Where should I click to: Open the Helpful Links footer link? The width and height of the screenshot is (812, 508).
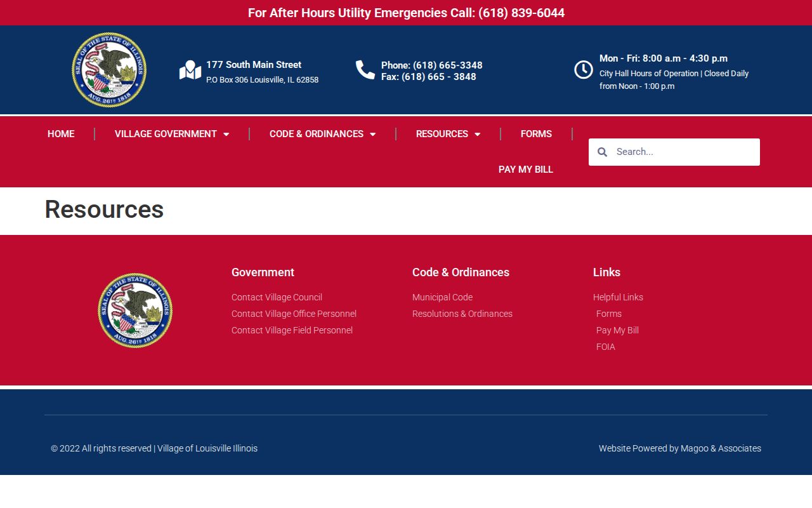618,297
